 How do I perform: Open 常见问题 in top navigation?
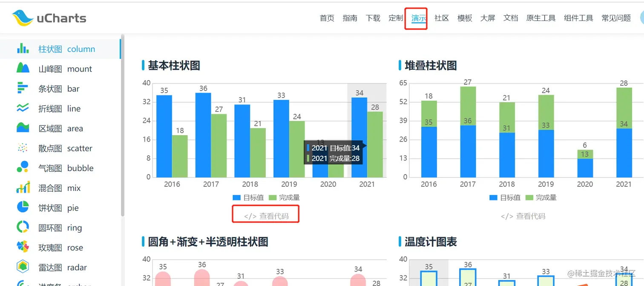click(616, 18)
